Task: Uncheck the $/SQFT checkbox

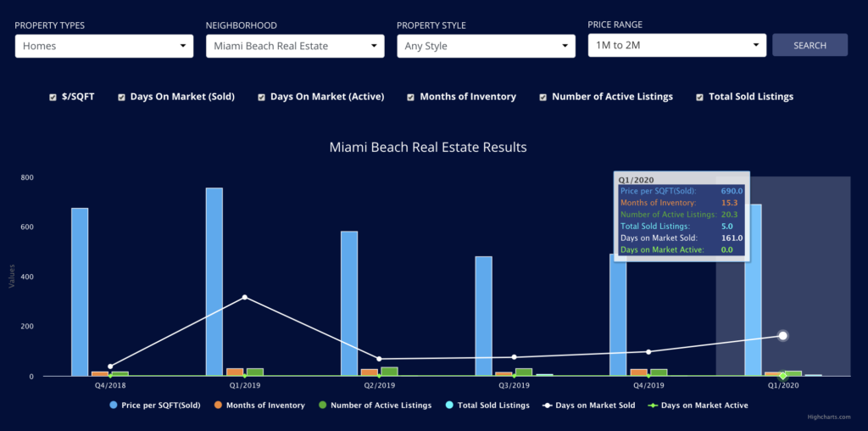Action: (x=53, y=97)
